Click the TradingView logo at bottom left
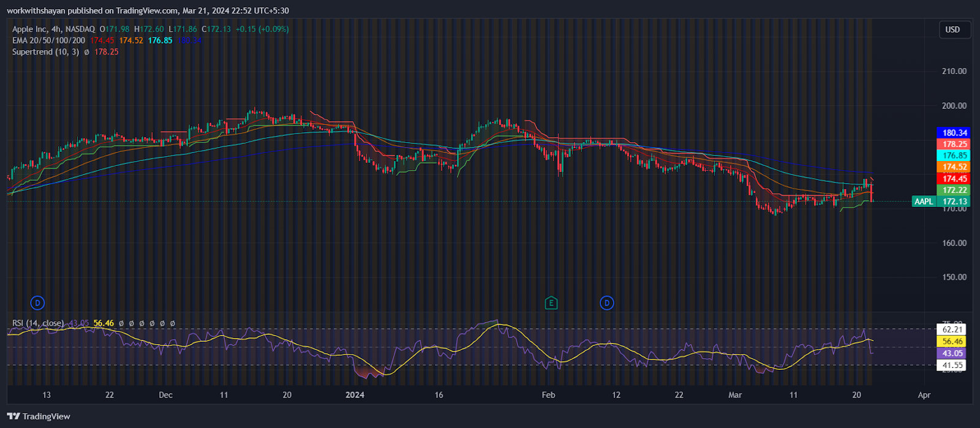Screen dimensions: 980x428 [39, 416]
